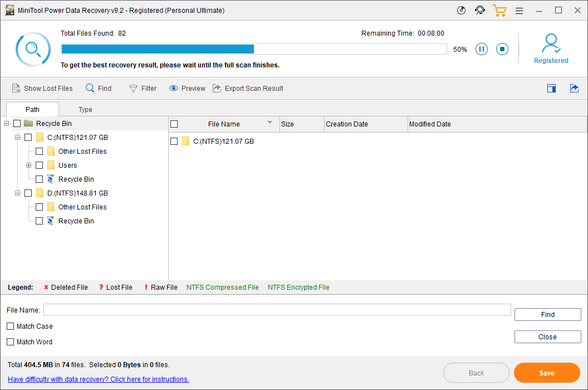Click the Close button in find panel
Image resolution: width=588 pixels, height=390 pixels.
[547, 337]
